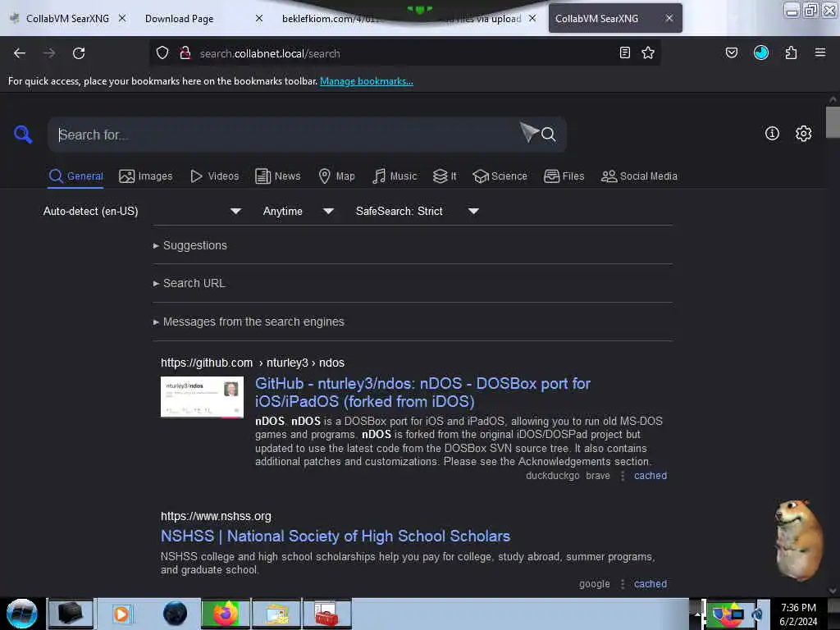Select the Videos search category
Screen dimensions: 840x630
(214, 176)
